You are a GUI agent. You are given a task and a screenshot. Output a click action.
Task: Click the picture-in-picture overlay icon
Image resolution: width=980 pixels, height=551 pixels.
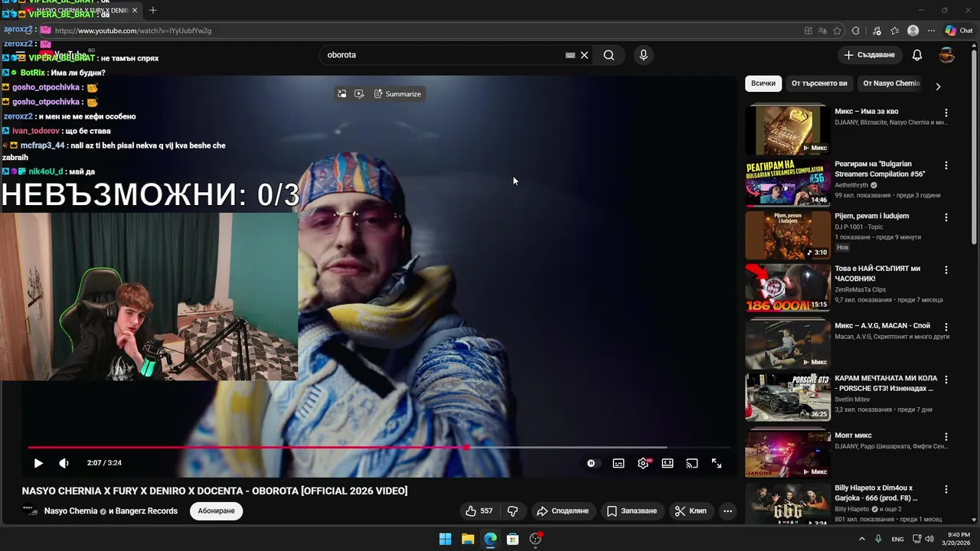point(341,94)
